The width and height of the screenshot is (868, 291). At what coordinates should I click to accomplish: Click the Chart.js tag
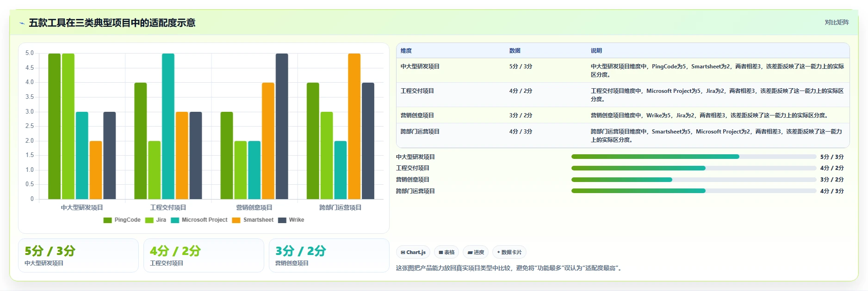[413, 252]
